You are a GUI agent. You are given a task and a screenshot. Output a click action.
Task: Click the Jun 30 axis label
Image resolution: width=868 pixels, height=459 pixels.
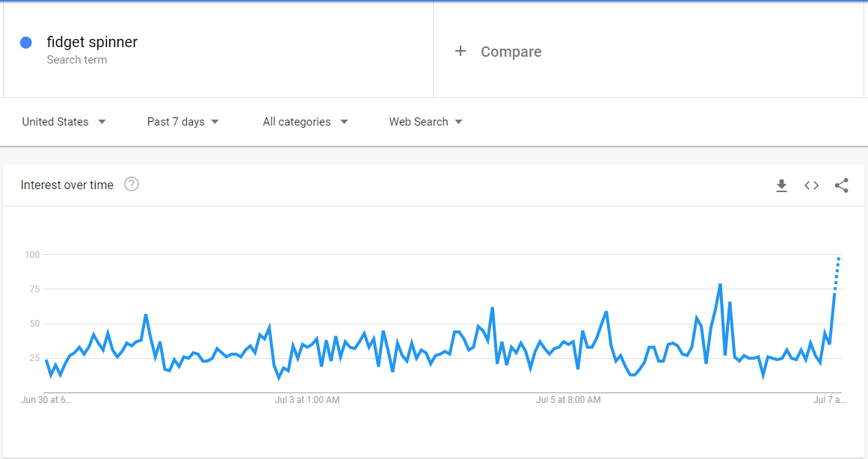(x=46, y=400)
